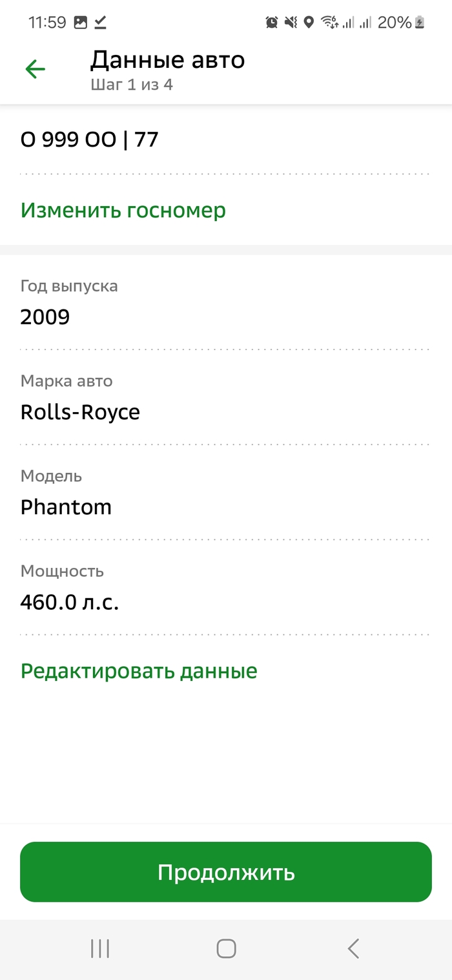Image resolution: width=452 pixels, height=980 pixels.
Task: Tap the download-complete checkmark notification icon
Action: tap(100, 23)
